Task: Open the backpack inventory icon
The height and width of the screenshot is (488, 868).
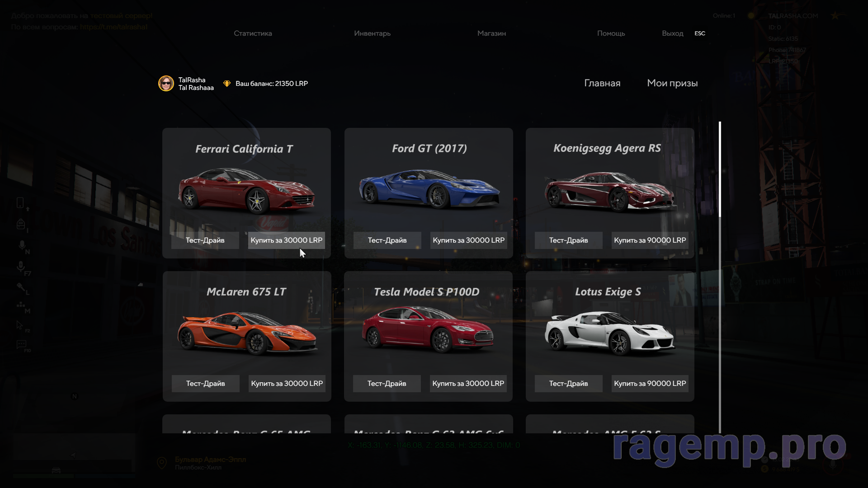Action: pyautogui.click(x=20, y=224)
